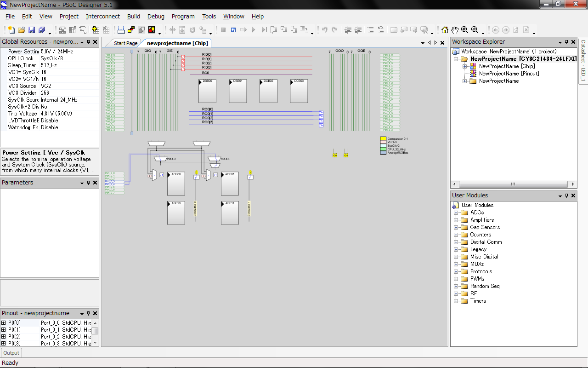Click the debugger Go play icon
The image size is (588, 368).
click(x=254, y=30)
